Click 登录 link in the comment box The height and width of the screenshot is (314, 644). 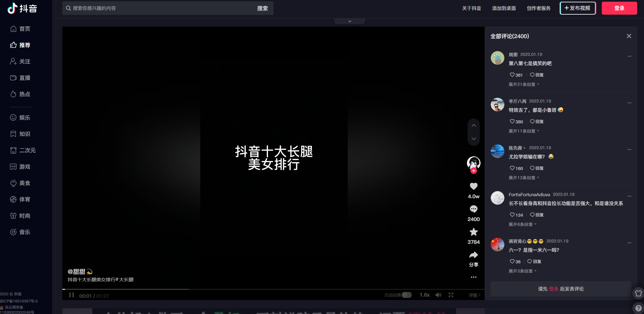[x=553, y=289]
